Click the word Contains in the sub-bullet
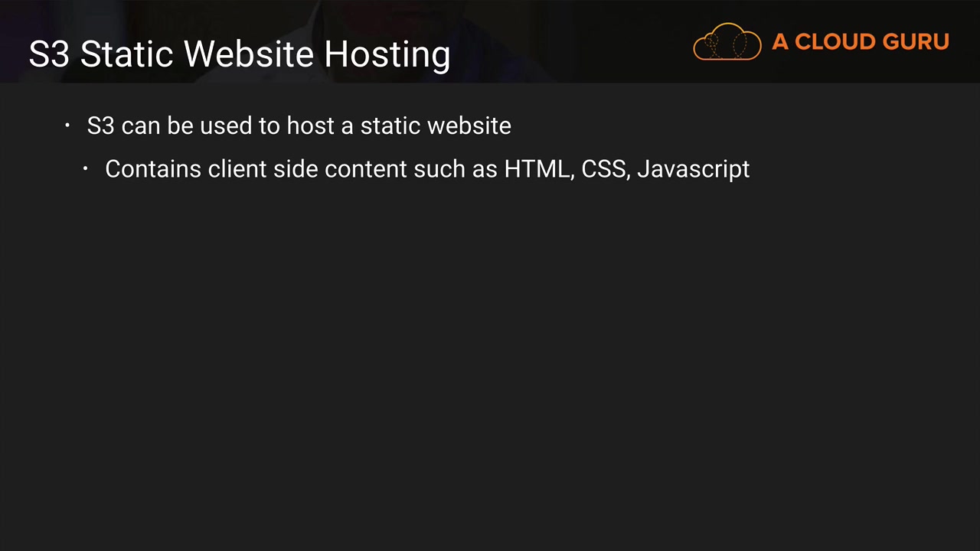 (x=153, y=169)
